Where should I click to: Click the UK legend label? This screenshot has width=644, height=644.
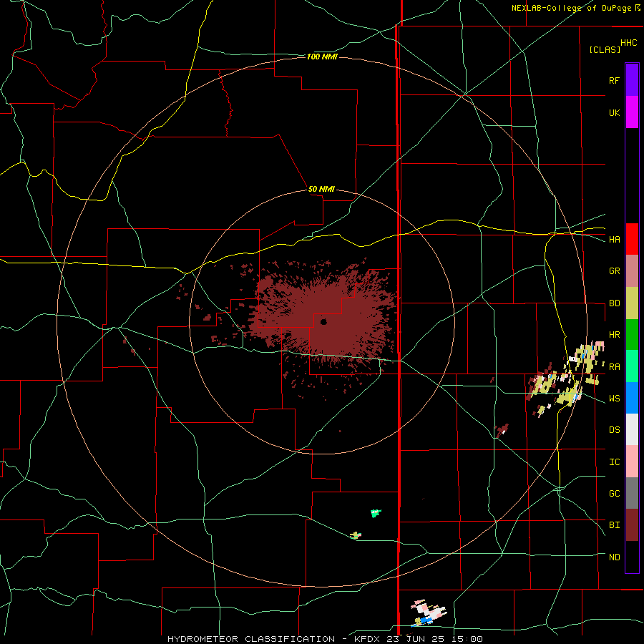pos(614,112)
